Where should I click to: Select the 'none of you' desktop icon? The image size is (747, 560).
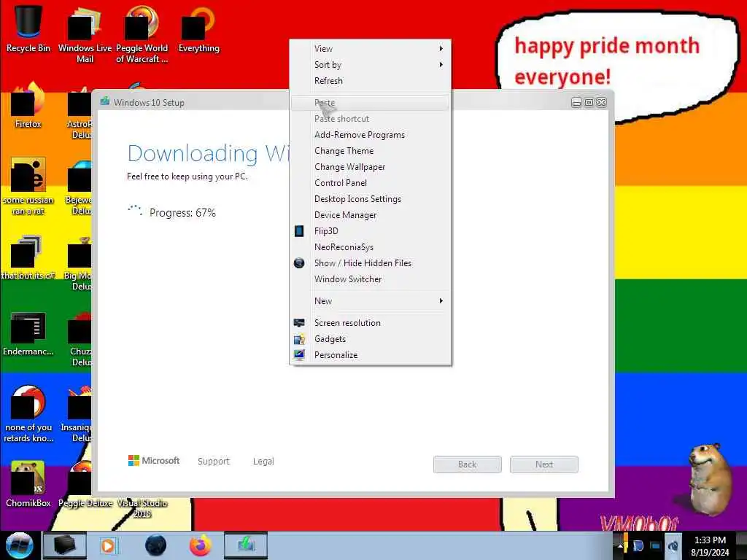pos(28,413)
